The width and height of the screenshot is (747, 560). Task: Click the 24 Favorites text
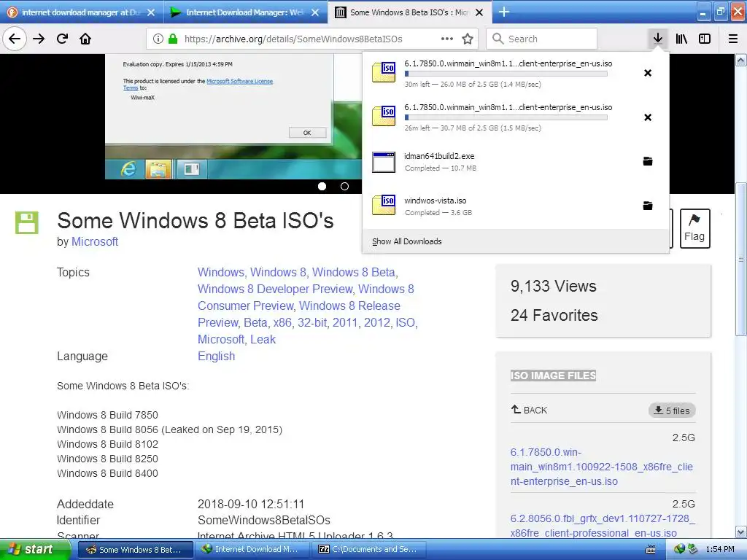(554, 315)
